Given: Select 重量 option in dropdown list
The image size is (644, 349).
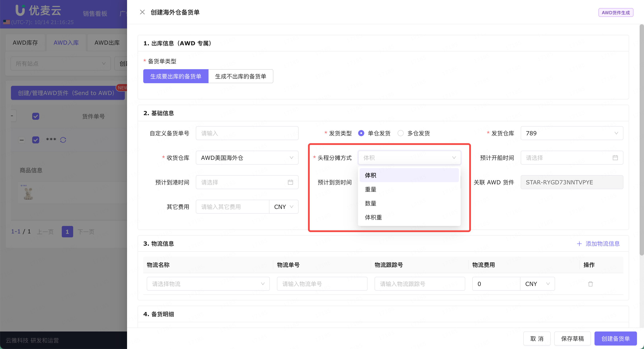Looking at the screenshot, I should (x=409, y=189).
